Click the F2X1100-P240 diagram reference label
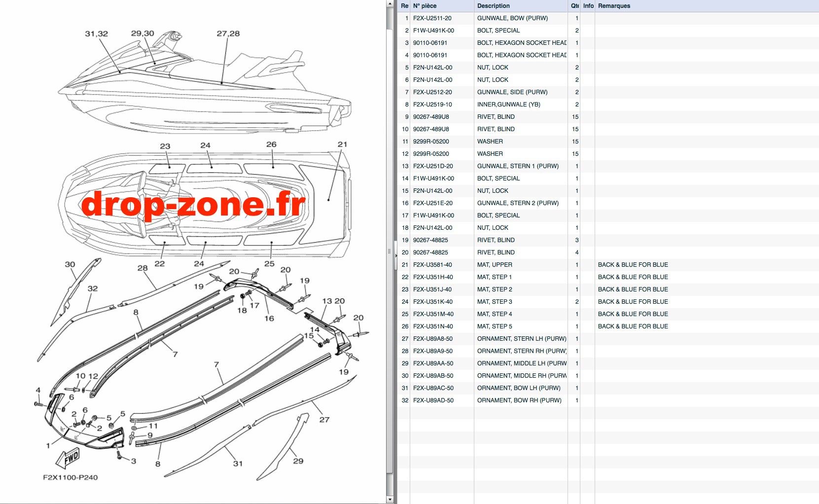The height and width of the screenshot is (504, 819). (71, 477)
